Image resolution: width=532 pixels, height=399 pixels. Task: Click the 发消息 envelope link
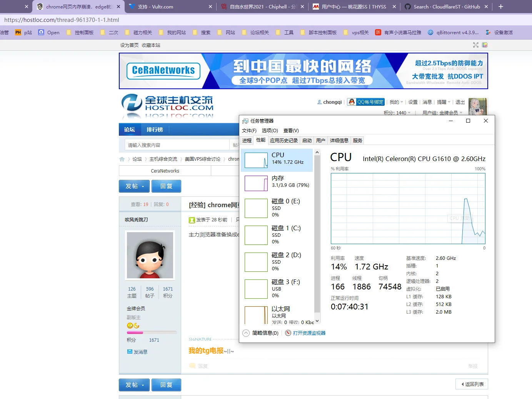[x=137, y=352]
